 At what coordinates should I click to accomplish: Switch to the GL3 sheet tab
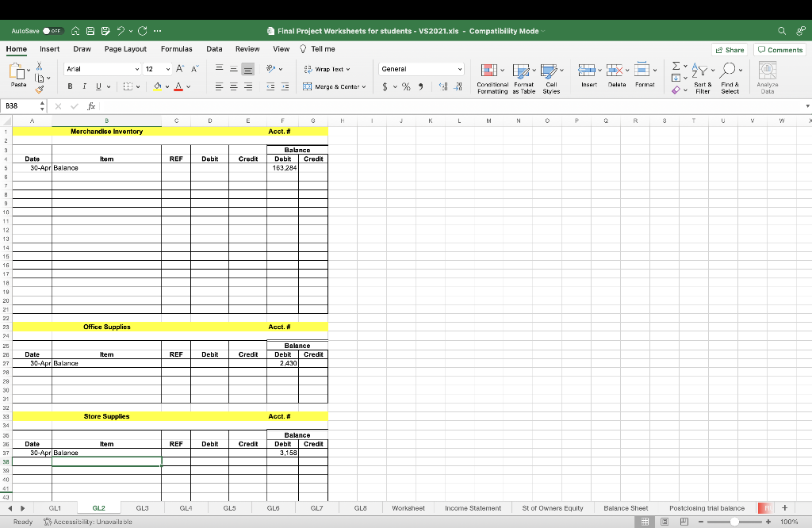click(x=143, y=508)
